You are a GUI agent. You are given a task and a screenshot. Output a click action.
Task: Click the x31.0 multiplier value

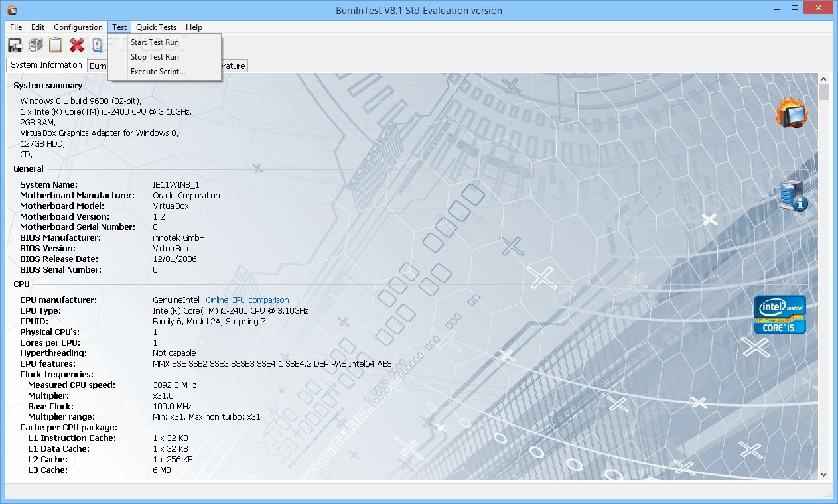163,396
